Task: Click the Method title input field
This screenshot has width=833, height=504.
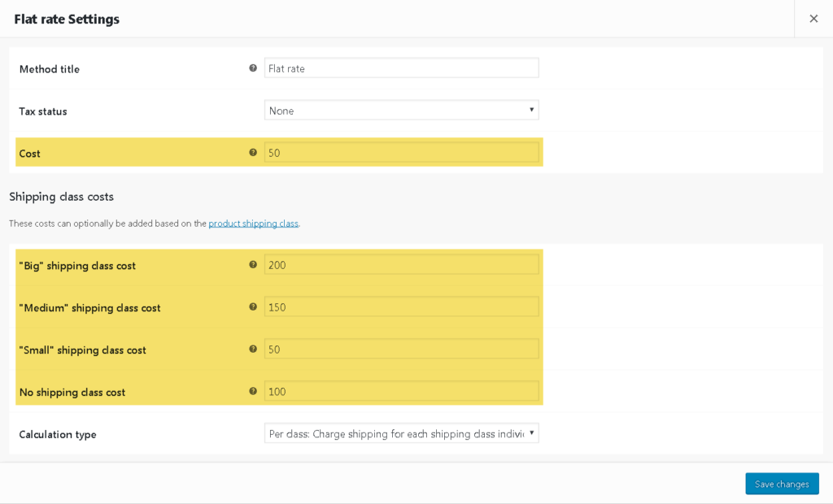Action: [x=402, y=68]
